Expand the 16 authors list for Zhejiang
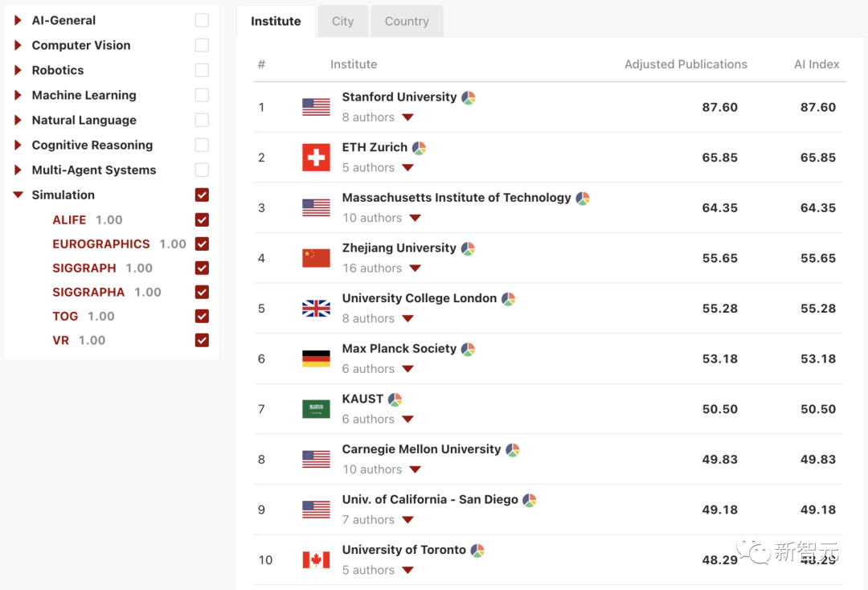 pyautogui.click(x=415, y=268)
